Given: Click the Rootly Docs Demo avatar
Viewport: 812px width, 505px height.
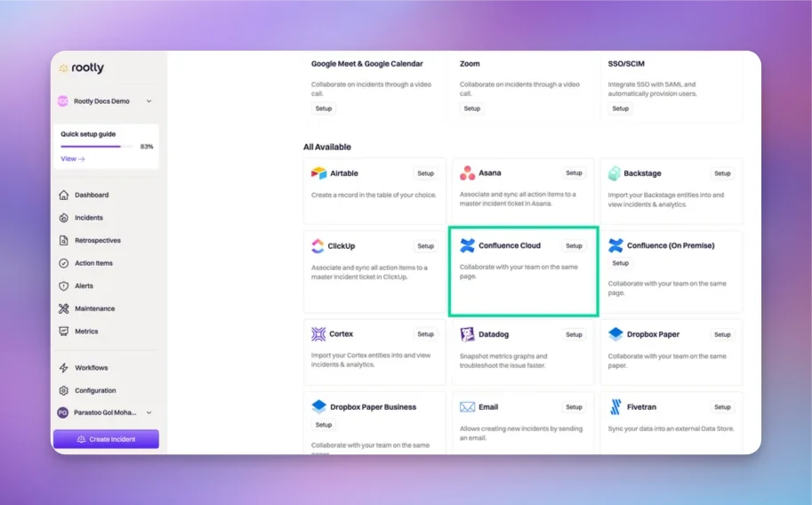Looking at the screenshot, I should [x=62, y=101].
